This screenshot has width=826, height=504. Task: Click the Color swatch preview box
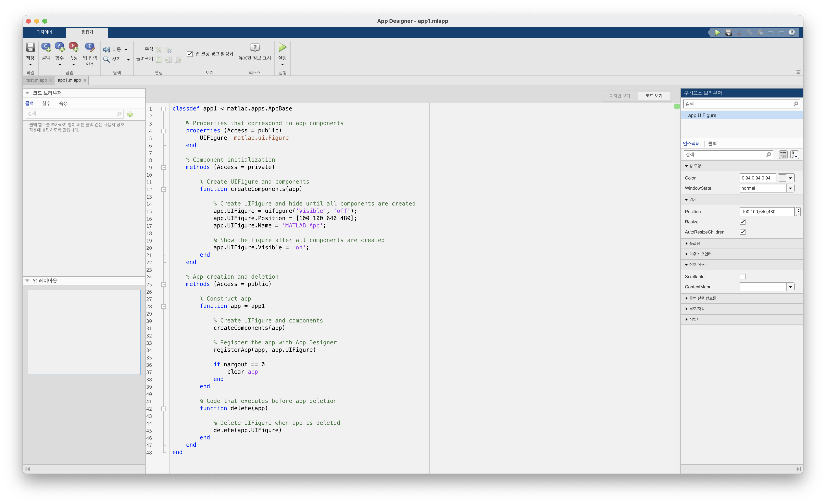782,178
